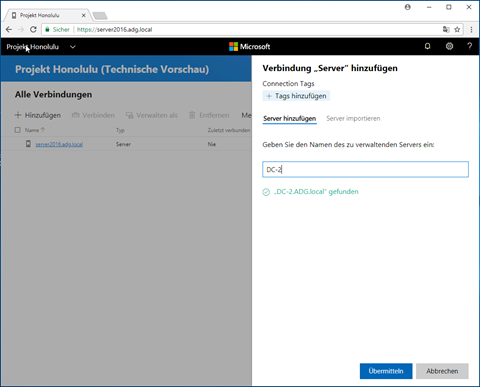Close the Projekt Honolulu browser tab
Viewport: 480px width, 387px height.
[84, 15]
